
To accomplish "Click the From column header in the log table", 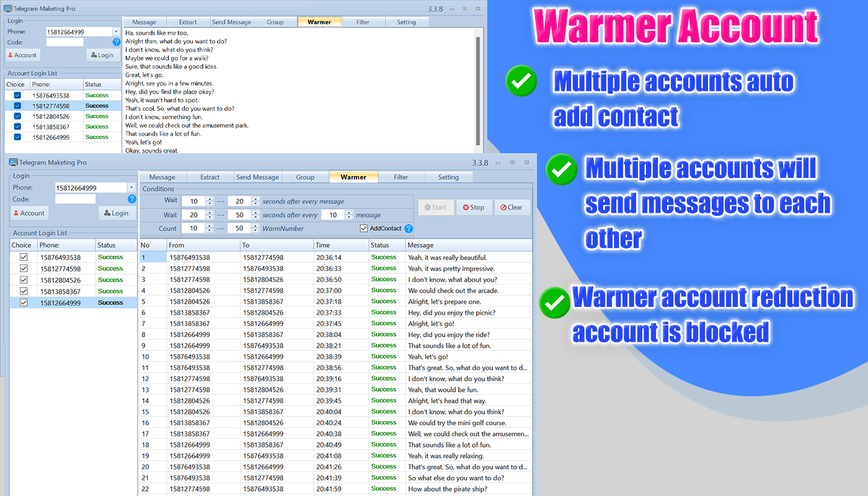I will [203, 246].
